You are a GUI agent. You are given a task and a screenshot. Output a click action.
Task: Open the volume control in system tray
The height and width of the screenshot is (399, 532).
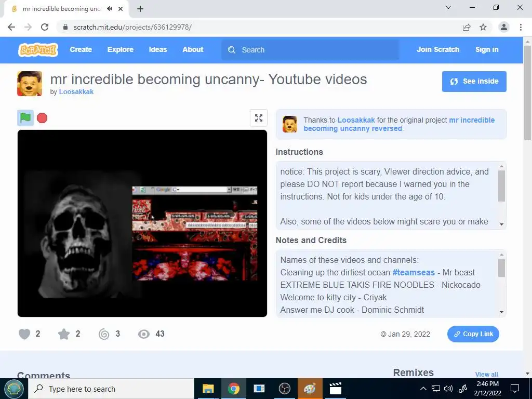448,389
